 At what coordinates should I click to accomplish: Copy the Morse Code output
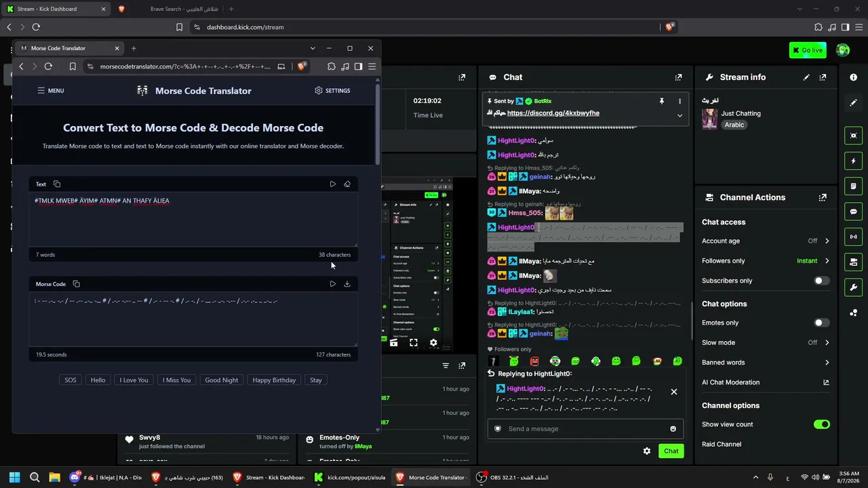[x=76, y=284]
